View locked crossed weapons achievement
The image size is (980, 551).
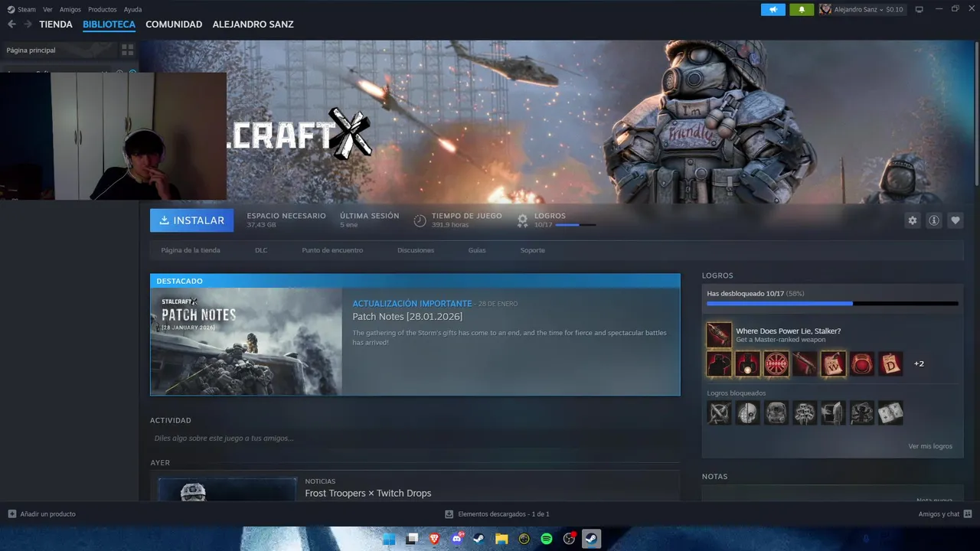pos(719,413)
